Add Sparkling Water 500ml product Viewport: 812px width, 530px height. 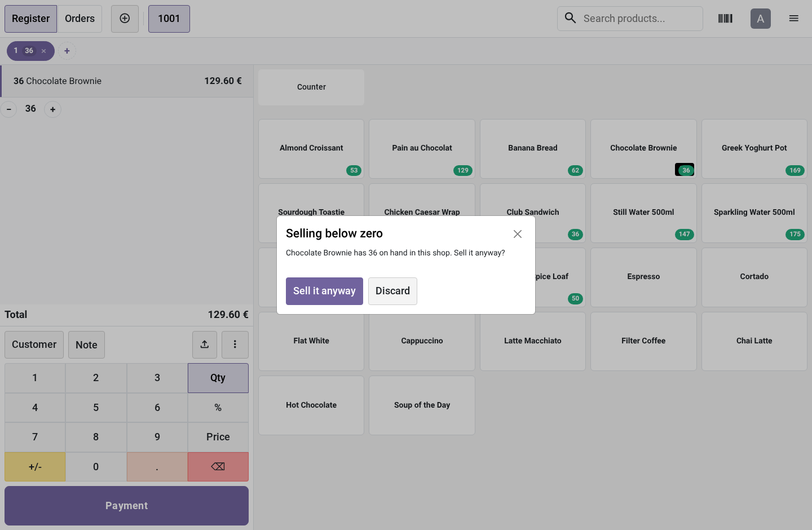(754, 213)
